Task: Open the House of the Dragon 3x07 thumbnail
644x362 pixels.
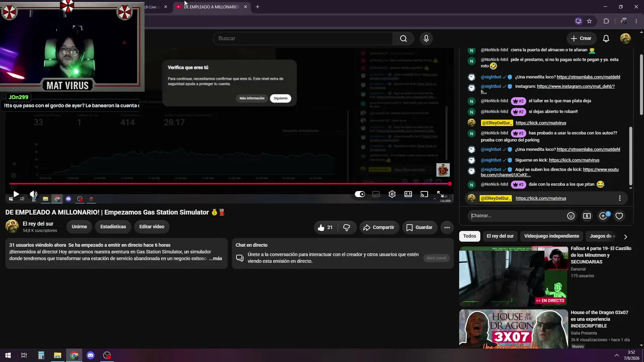Action: pos(513,329)
